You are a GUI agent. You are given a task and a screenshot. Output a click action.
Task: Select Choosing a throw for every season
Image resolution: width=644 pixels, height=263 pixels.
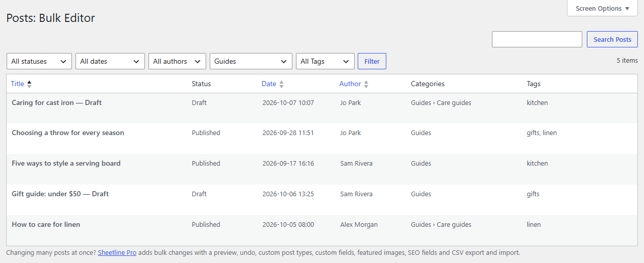coord(68,133)
